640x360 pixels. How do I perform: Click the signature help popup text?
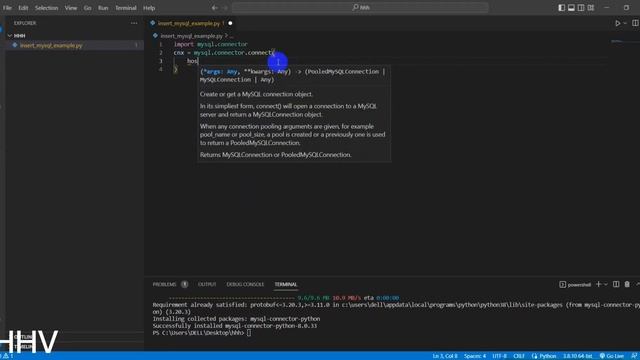tap(294, 113)
